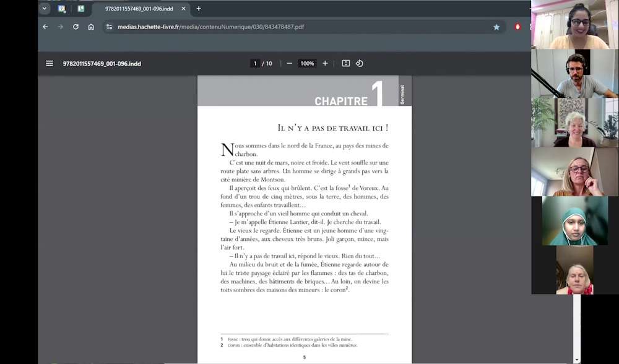Screen dimensions: 619x364
Task: Click the 'CHAPITRE' heading in the page banner
Action: (x=341, y=101)
